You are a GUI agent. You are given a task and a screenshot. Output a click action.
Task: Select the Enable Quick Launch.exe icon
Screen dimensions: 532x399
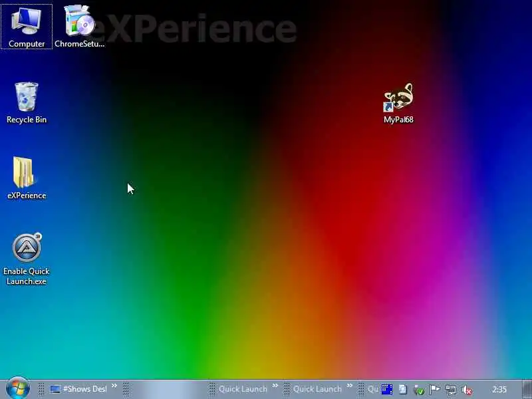coord(27,259)
